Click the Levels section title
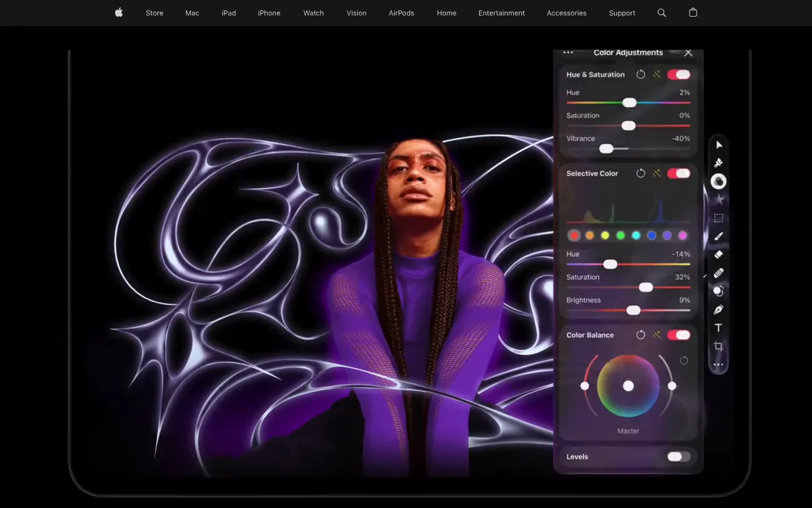Image resolution: width=812 pixels, height=508 pixels. (x=577, y=457)
